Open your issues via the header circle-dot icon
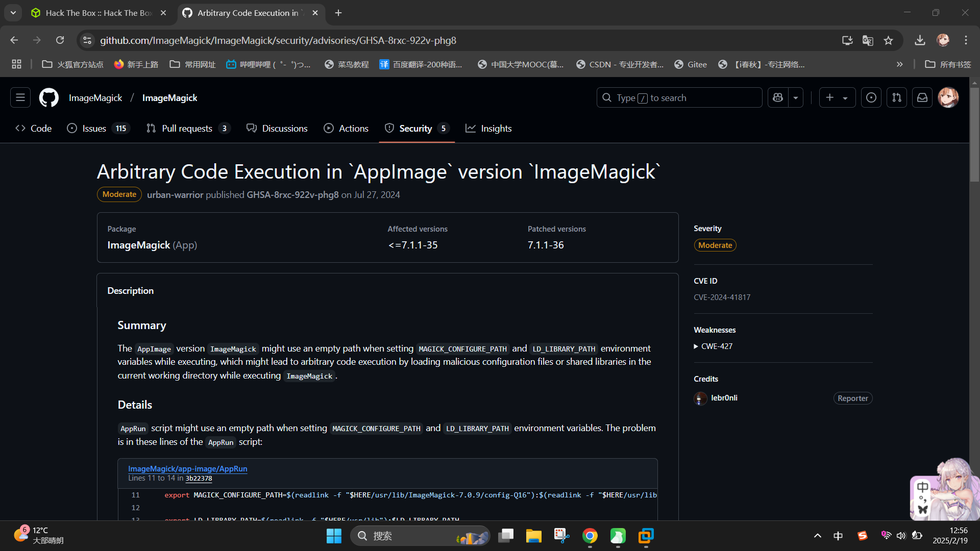This screenshot has width=980, height=551. [x=871, y=97]
